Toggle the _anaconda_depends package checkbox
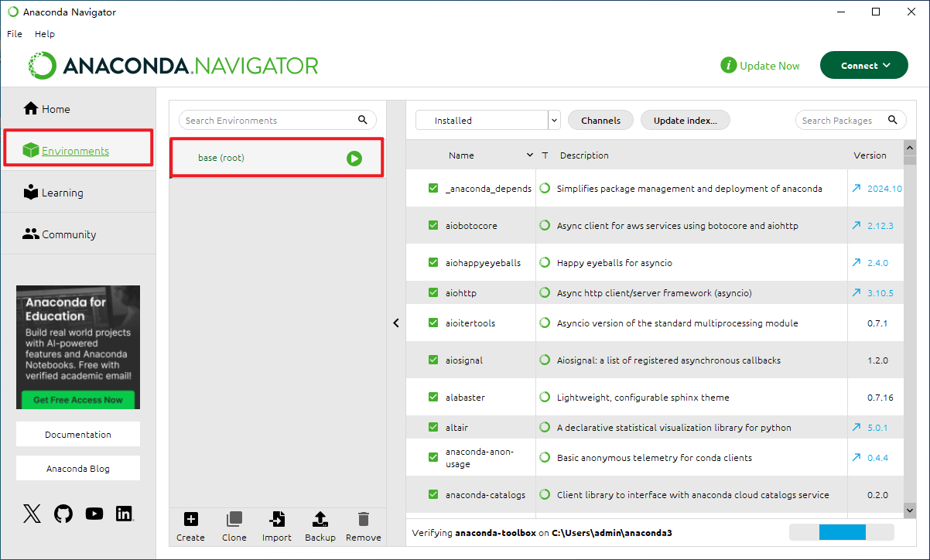 click(433, 189)
